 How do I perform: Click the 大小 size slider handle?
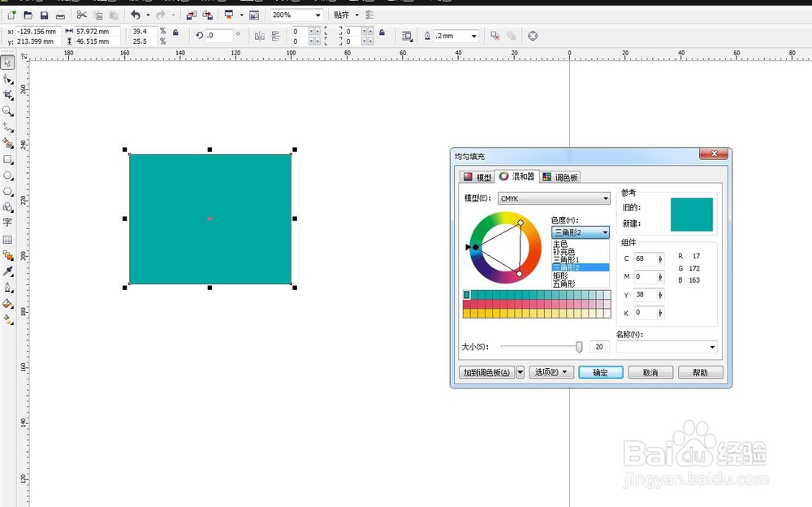click(579, 347)
